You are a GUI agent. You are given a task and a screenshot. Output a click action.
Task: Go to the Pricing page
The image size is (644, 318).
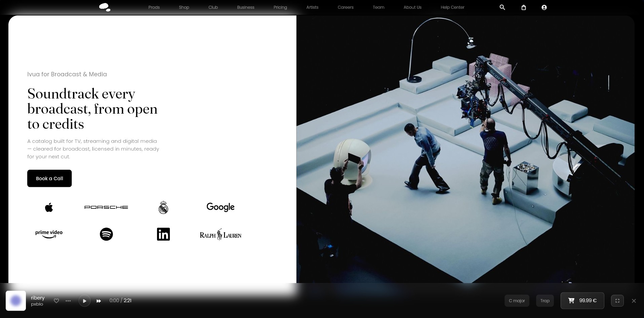(x=280, y=7)
